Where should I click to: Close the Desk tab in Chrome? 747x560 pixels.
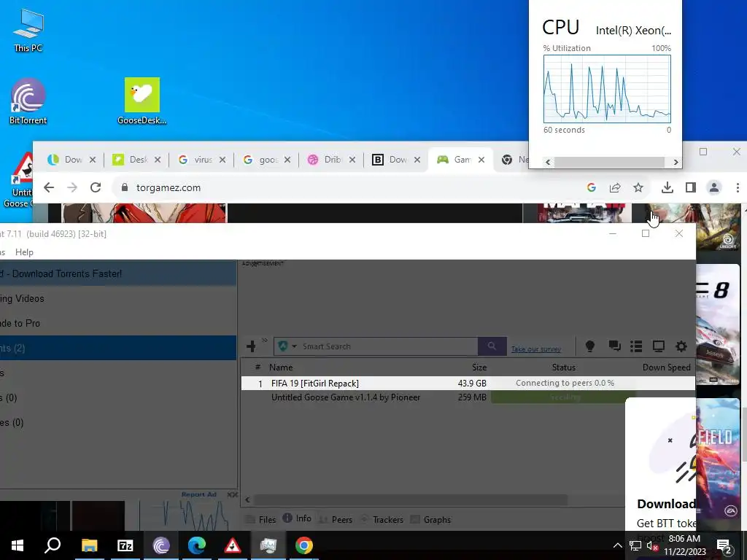click(158, 160)
